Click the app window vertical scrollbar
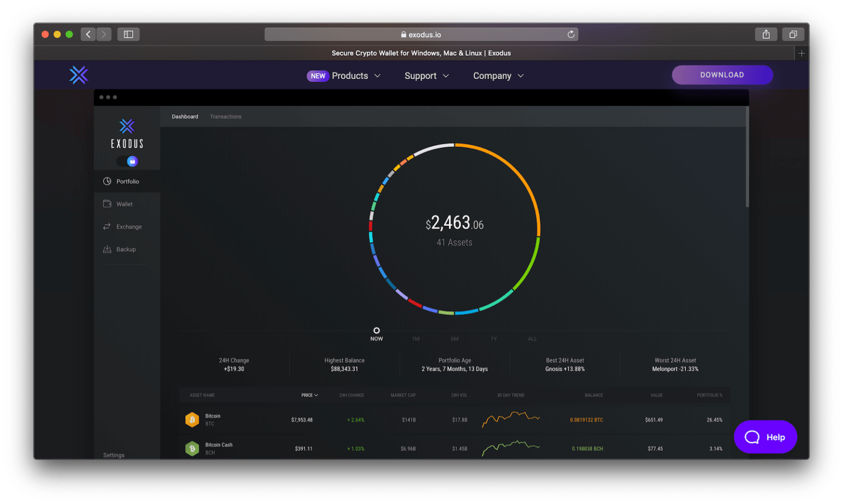 pyautogui.click(x=747, y=157)
